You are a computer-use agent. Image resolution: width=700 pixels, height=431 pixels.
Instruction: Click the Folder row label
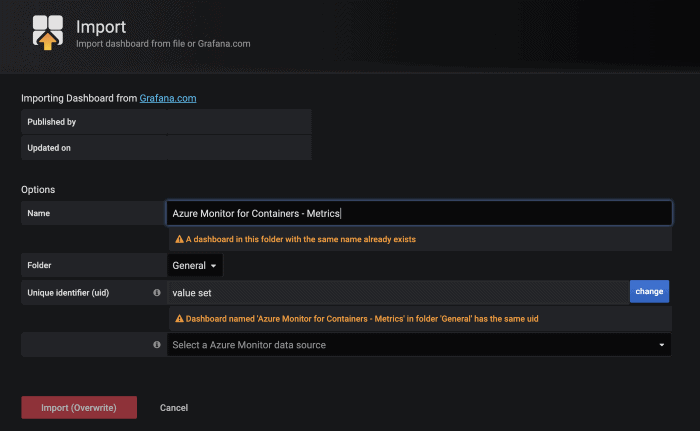tap(39, 265)
